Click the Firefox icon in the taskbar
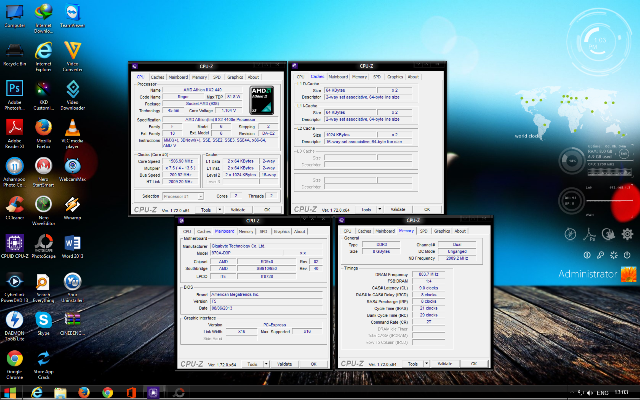 click(84, 392)
